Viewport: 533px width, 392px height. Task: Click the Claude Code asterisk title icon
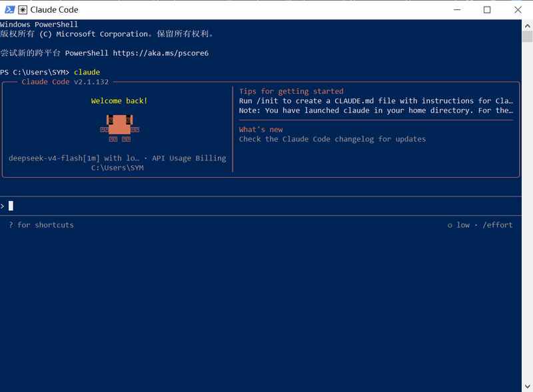[x=23, y=10]
